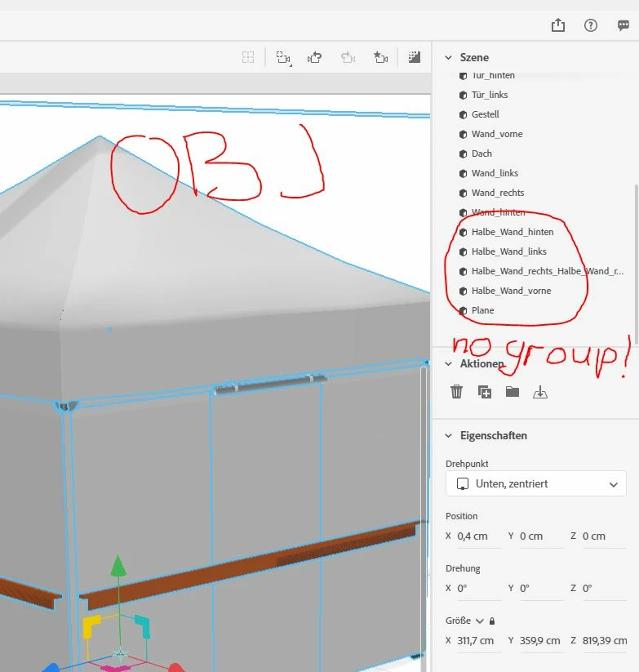Toggle the render preview icon
639x672 pixels.
coord(414,57)
